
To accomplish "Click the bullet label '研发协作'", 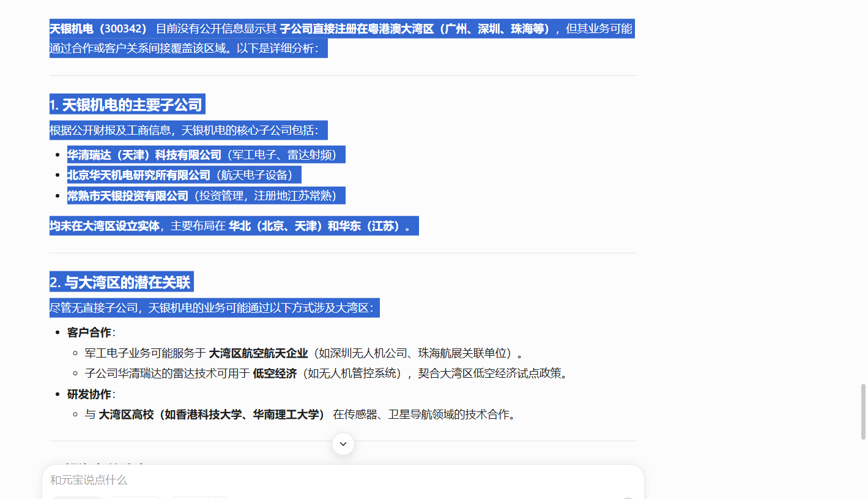I will (x=89, y=394).
